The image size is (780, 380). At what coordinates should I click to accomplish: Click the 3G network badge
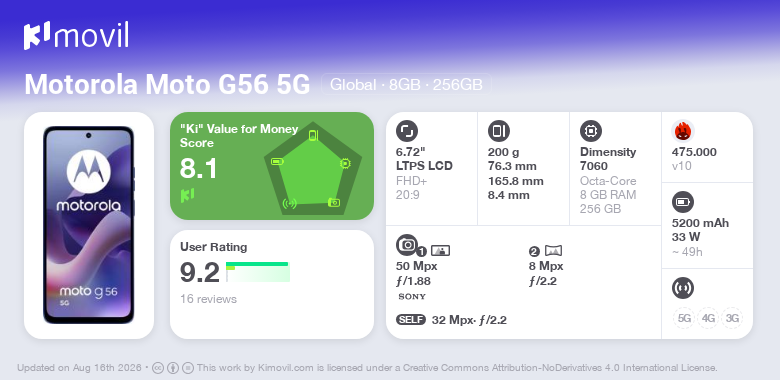click(x=732, y=318)
